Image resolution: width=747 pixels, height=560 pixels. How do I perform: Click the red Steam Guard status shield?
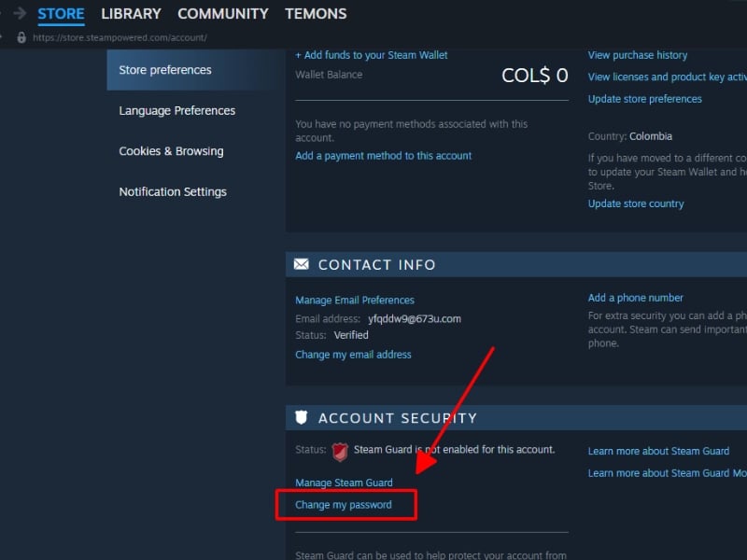pos(340,451)
